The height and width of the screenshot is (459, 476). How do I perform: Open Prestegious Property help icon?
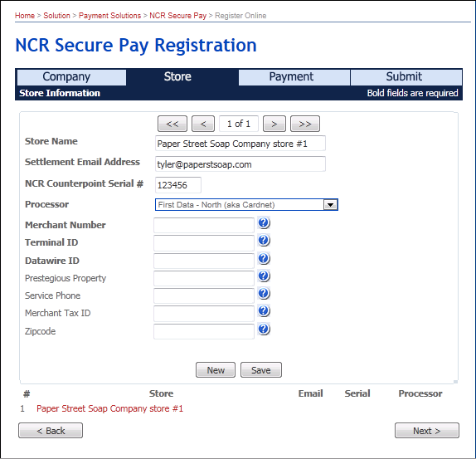coord(264,276)
